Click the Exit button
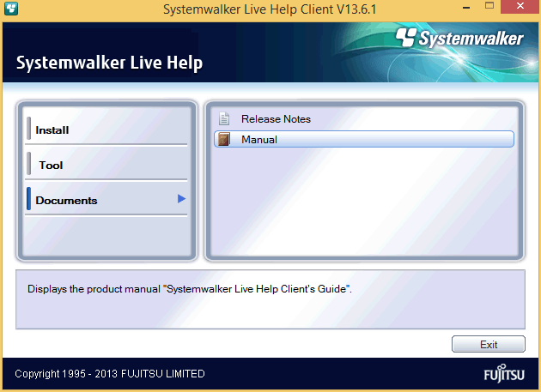The image size is (541, 392). pyautogui.click(x=489, y=344)
